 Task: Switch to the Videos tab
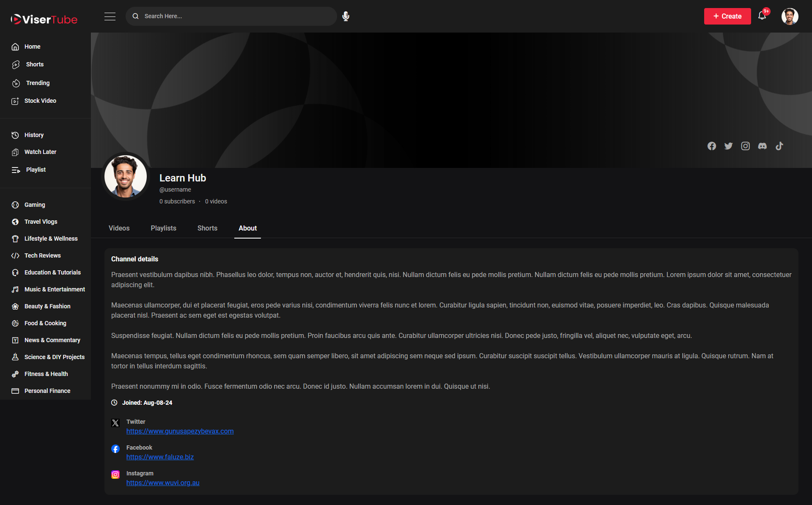point(119,228)
